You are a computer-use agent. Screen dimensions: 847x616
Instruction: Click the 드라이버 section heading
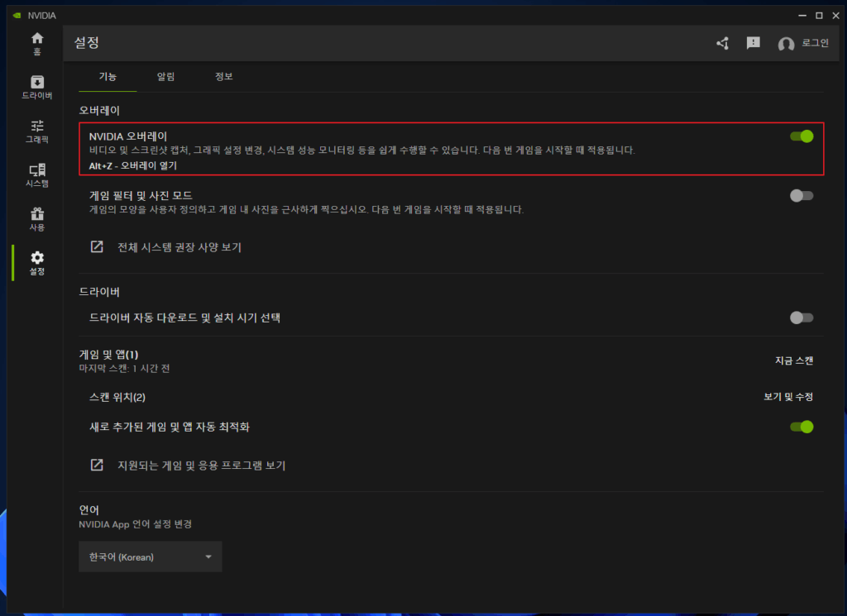click(x=99, y=292)
